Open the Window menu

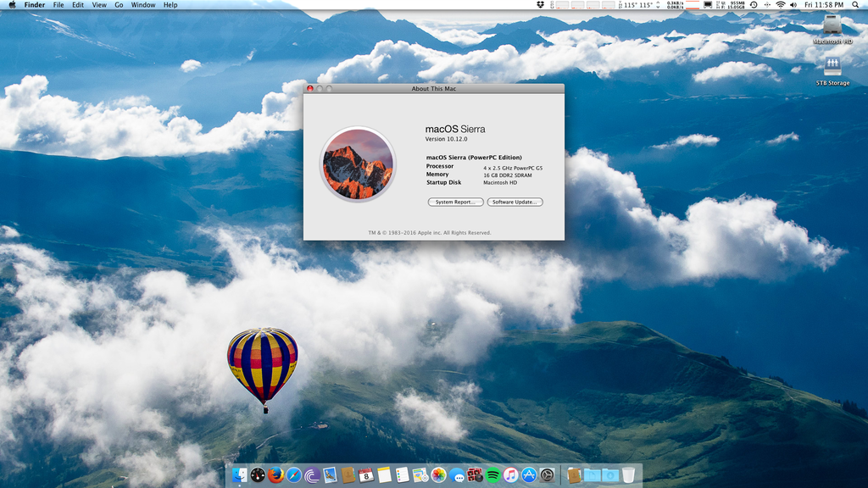point(142,4)
